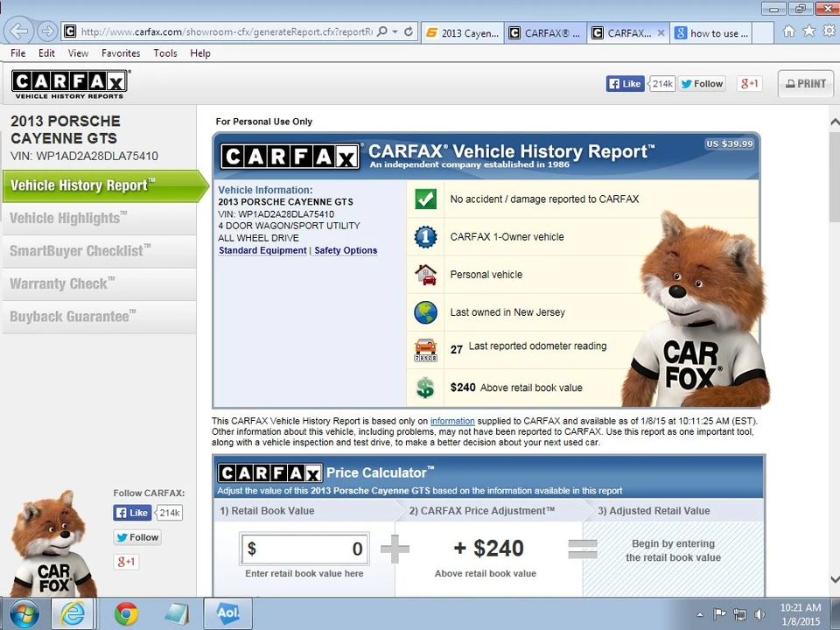Click the page scrollbar down arrow
The width and height of the screenshot is (840, 630).
(834, 579)
